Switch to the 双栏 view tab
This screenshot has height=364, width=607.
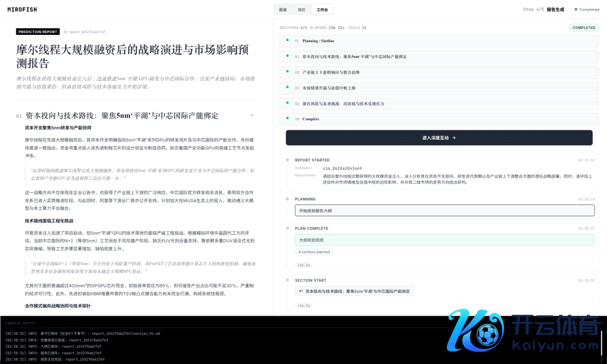302,10
